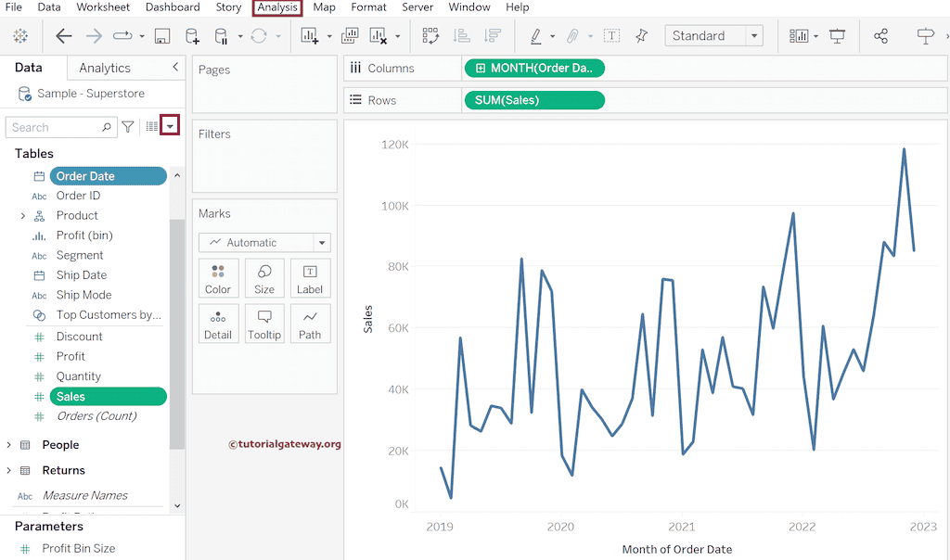Expand the Product hierarchy
950x560 pixels.
(x=22, y=216)
